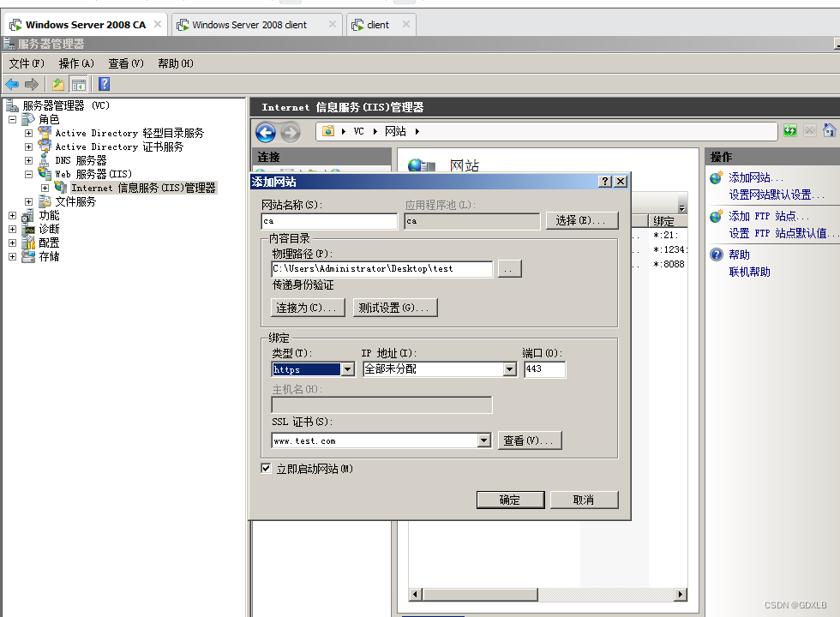
Task: Click the globe icon beside 添加网站 action
Action: click(717, 177)
